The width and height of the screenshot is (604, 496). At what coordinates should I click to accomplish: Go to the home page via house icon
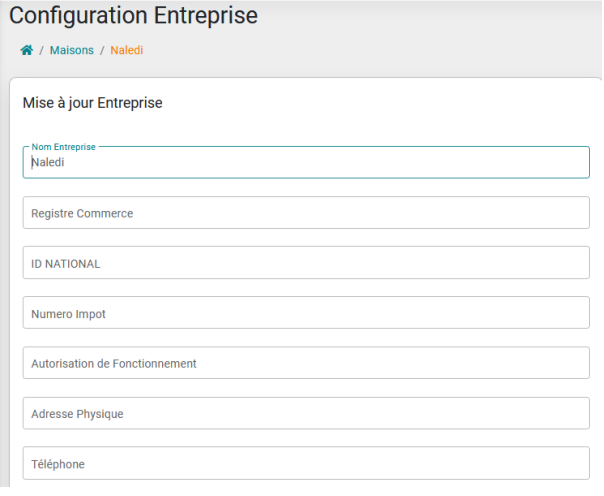[x=27, y=50]
